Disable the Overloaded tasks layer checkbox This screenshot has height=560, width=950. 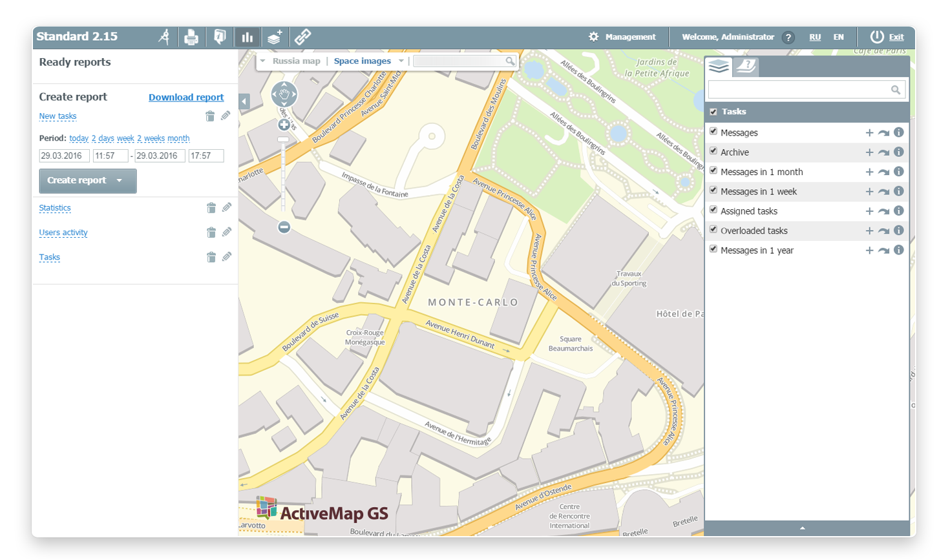tap(713, 229)
